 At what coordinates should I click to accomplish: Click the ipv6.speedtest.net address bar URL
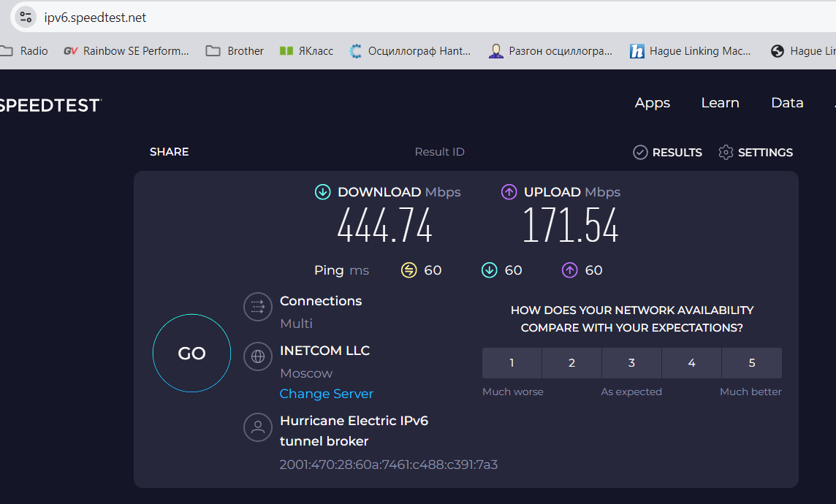coord(95,18)
